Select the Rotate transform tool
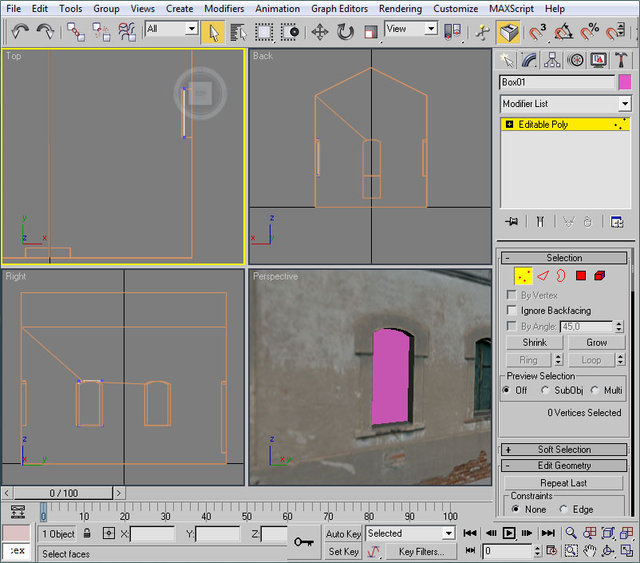This screenshot has height=563, width=640. click(345, 32)
